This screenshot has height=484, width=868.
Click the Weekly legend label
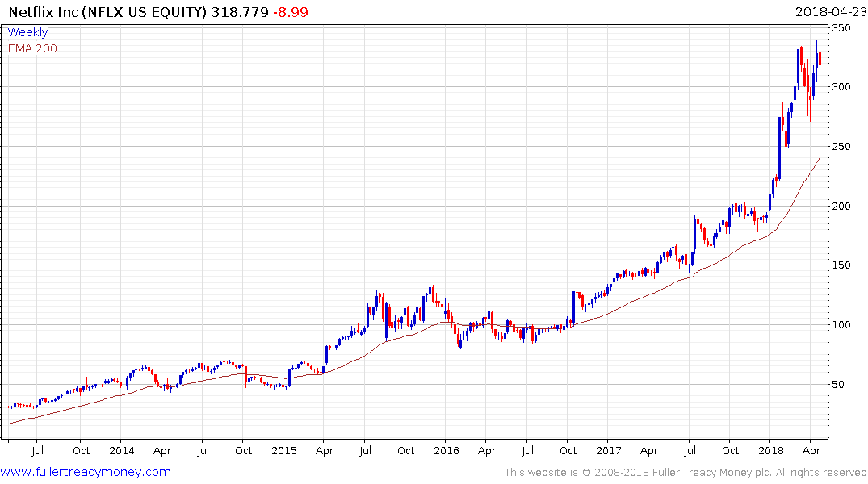click(27, 32)
